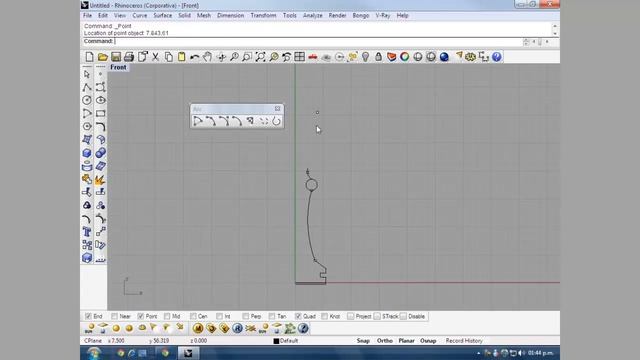The image size is (640, 360).
Task: Click the Zoom Extents icon
Action: [260, 57]
